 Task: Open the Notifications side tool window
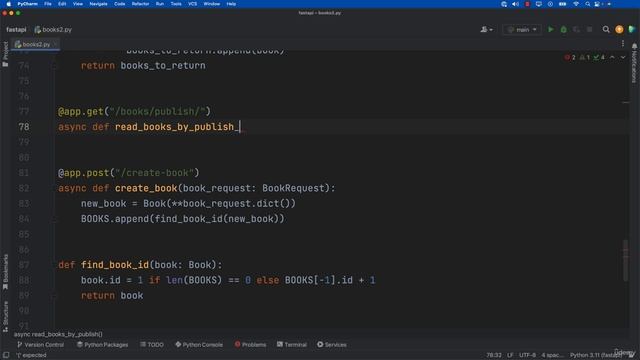[634, 63]
